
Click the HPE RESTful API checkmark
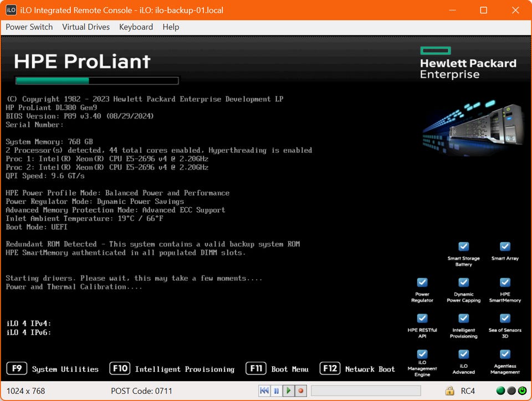(422, 318)
